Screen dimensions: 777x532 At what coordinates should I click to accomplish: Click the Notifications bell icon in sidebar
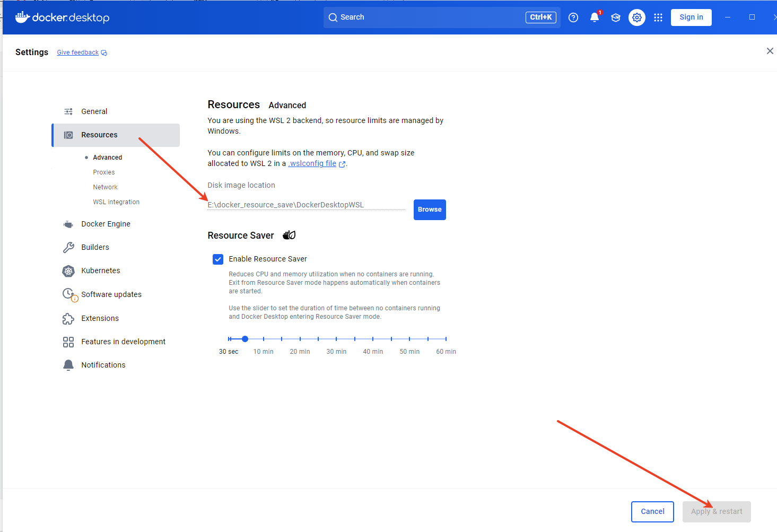click(68, 365)
